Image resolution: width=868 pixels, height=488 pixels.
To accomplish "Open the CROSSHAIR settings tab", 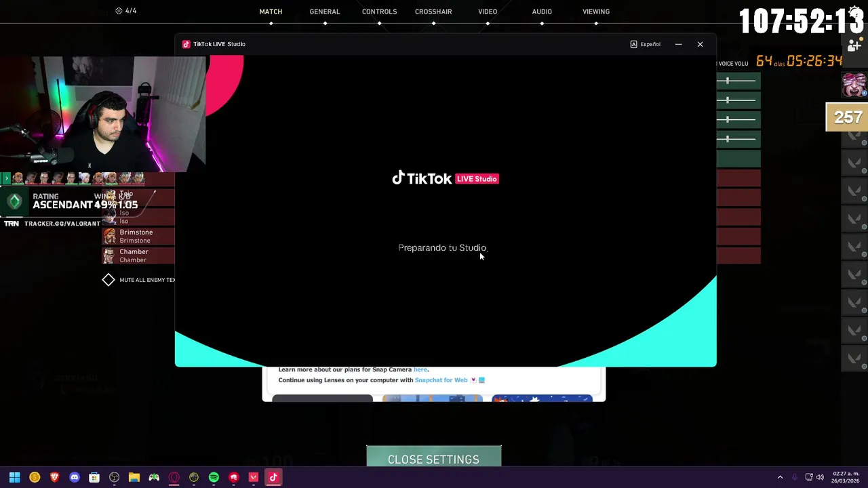I will click(x=433, y=12).
